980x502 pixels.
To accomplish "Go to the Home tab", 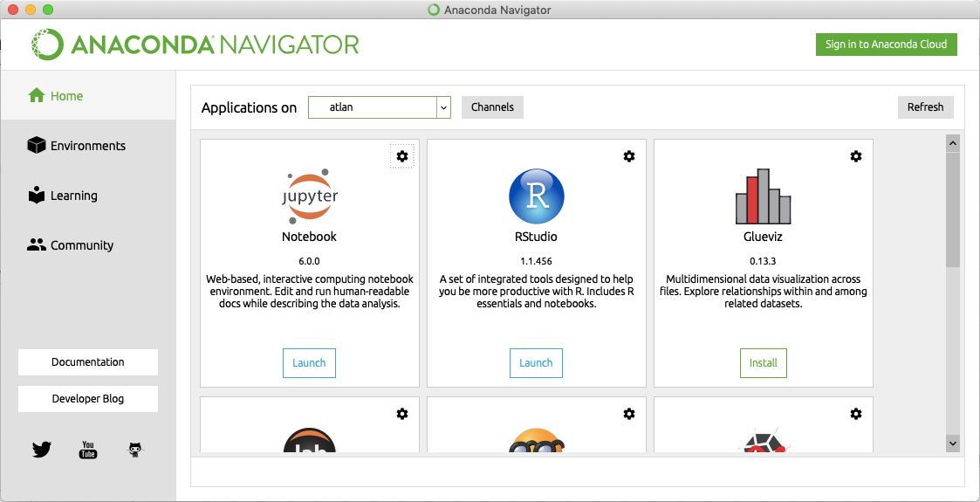I will coord(88,95).
